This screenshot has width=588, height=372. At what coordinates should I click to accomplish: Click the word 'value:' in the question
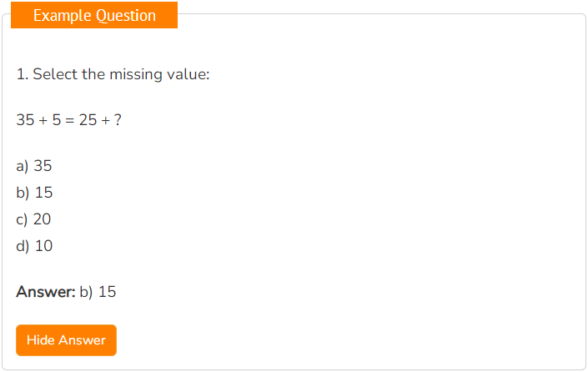[188, 74]
